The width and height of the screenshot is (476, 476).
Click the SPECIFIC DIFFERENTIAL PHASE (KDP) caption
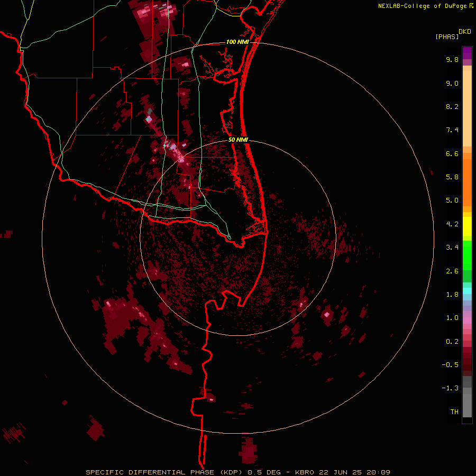[165, 472]
